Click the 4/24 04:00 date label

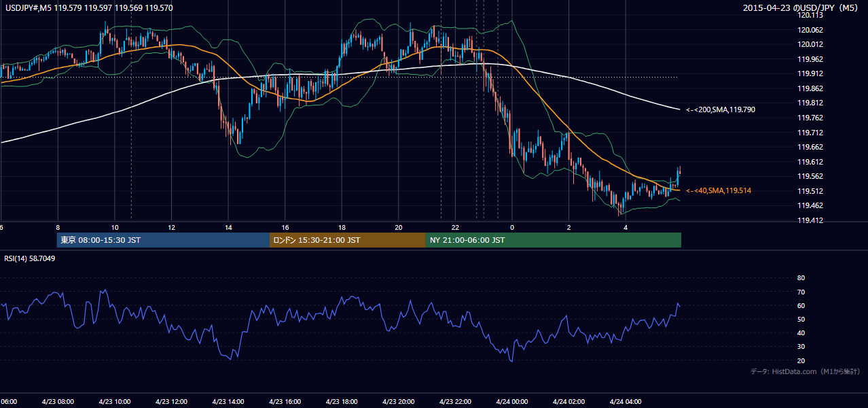625,401
